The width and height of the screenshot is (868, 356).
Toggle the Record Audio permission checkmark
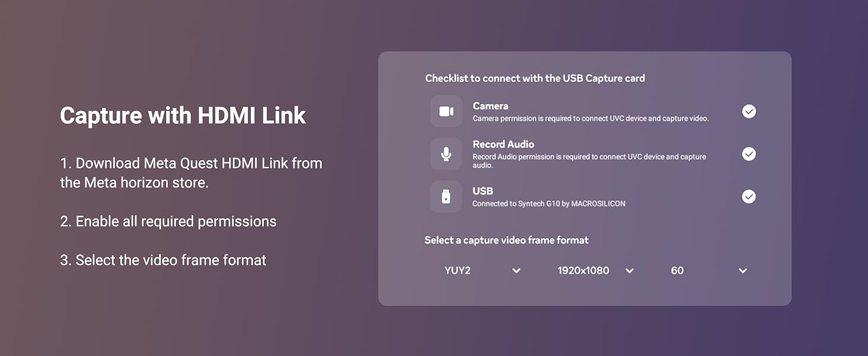[748, 154]
